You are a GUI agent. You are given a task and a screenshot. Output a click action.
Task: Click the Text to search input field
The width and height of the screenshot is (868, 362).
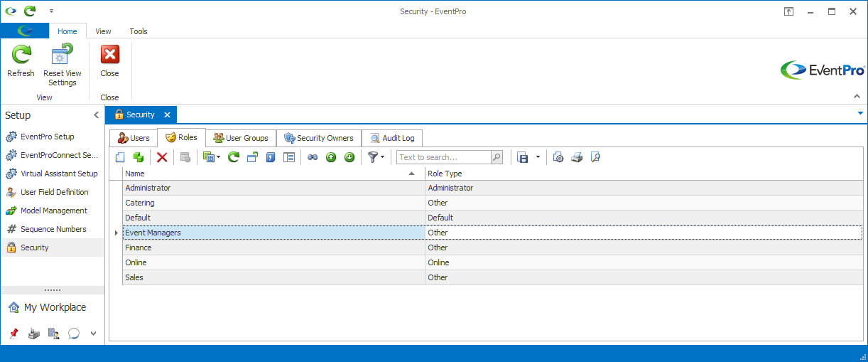[444, 157]
